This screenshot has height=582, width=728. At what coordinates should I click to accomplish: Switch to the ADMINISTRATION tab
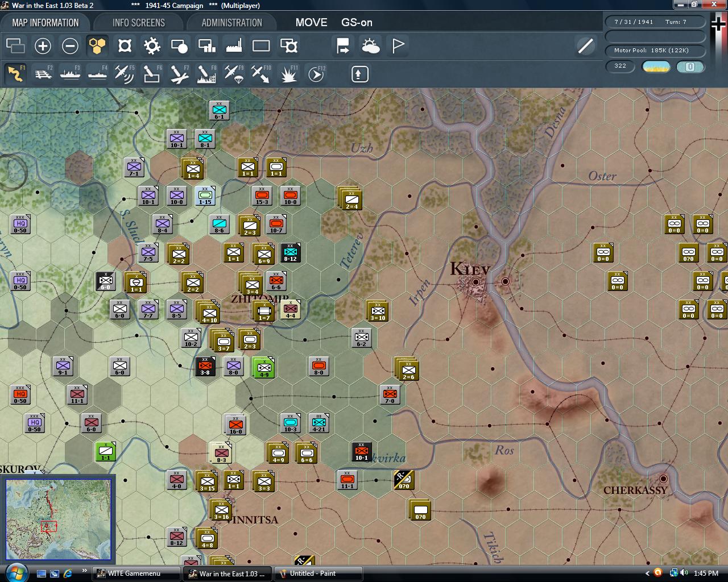231,22
